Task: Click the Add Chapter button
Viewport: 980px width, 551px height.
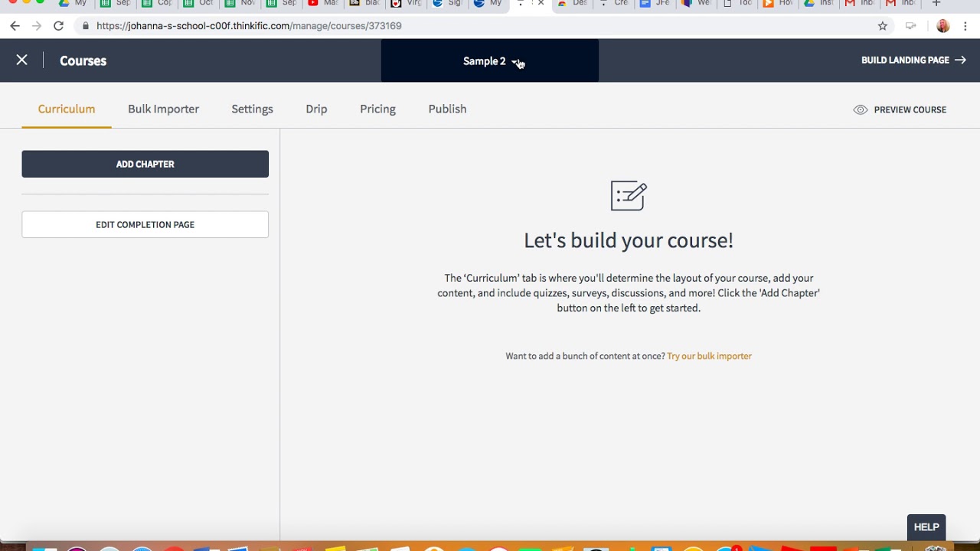Action: (x=145, y=164)
